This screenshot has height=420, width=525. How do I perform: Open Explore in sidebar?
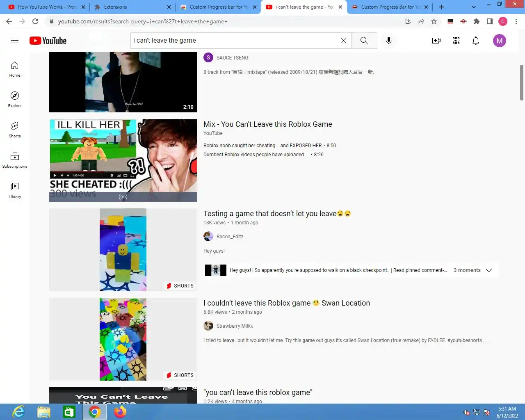click(x=15, y=100)
